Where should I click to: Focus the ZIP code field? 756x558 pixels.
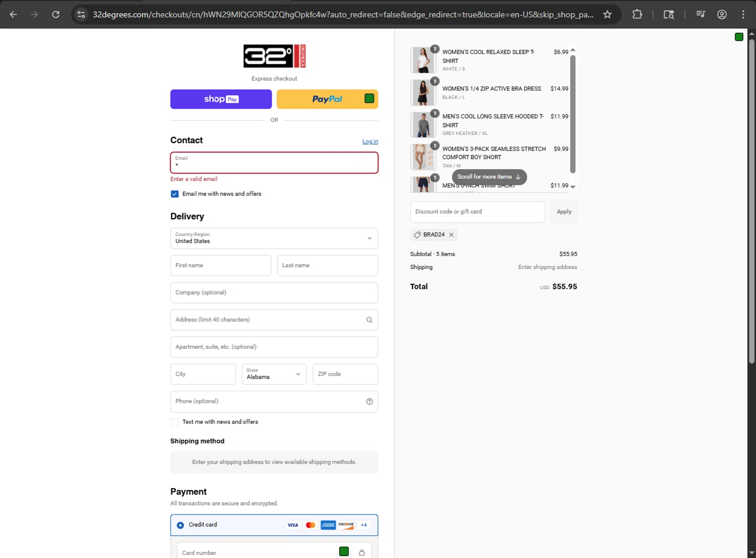tap(345, 375)
